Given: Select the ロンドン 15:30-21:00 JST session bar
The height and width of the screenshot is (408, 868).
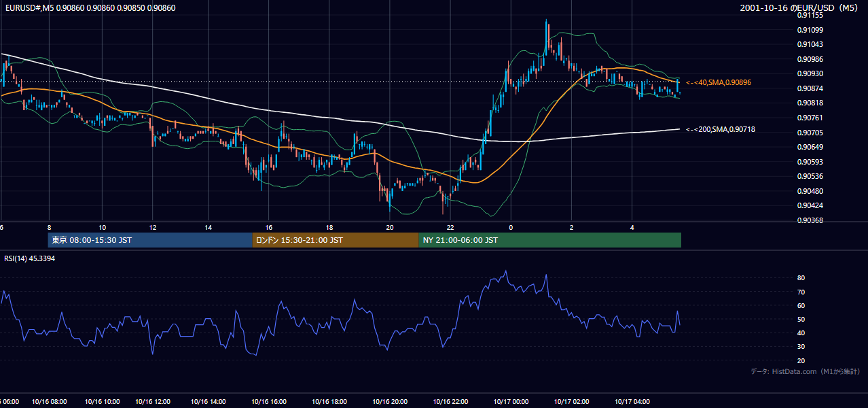Looking at the screenshot, I should point(336,240).
